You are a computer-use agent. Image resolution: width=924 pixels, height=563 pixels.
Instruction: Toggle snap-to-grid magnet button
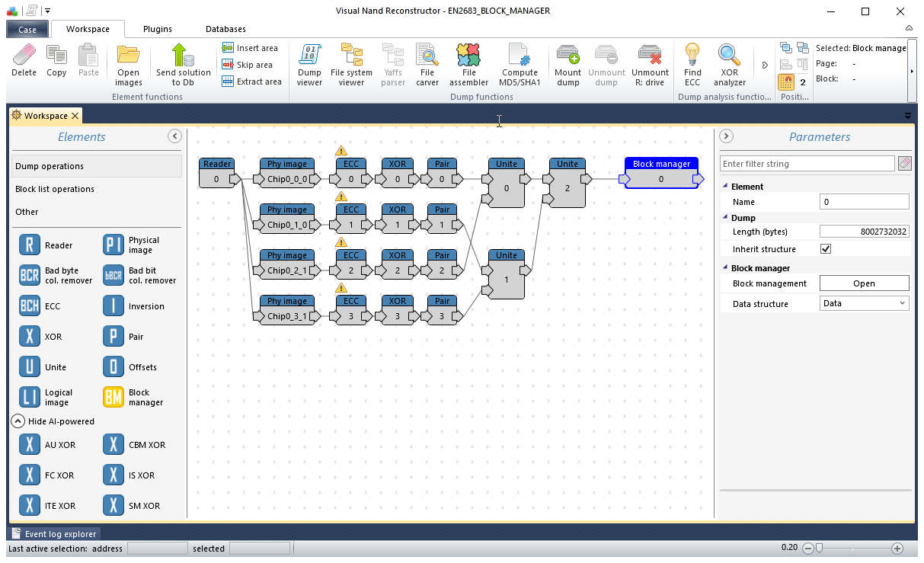pos(785,82)
